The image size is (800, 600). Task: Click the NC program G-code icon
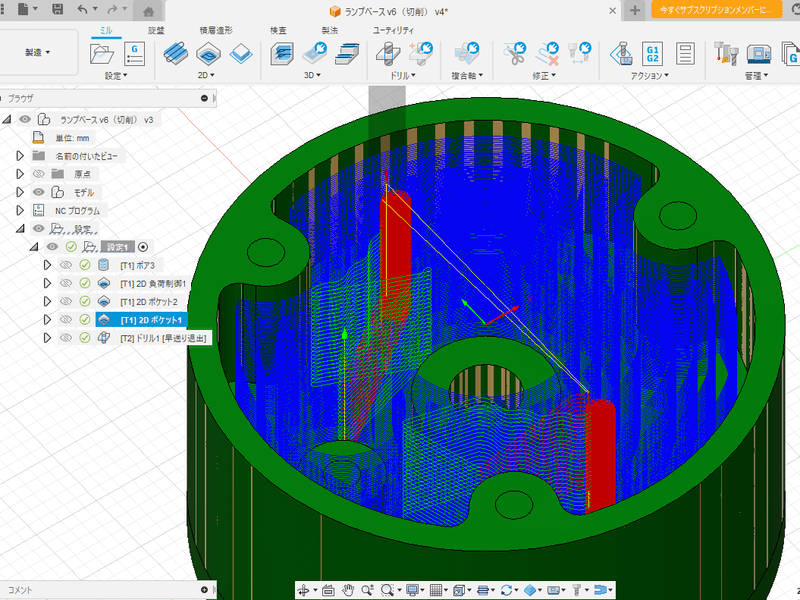(134, 53)
